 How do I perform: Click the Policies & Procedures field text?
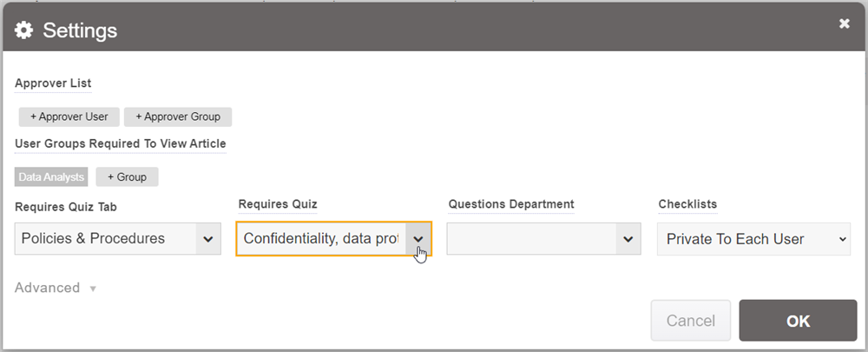pos(93,239)
